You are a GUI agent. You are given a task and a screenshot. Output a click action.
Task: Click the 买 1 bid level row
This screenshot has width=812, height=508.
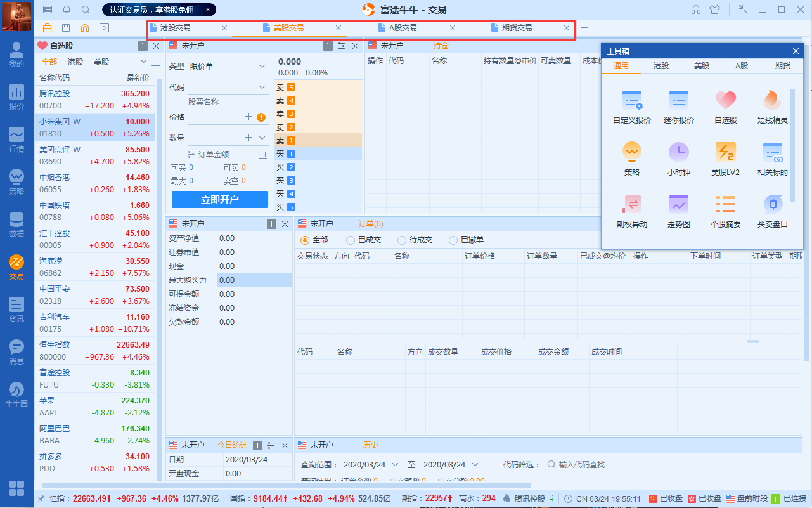pos(318,153)
